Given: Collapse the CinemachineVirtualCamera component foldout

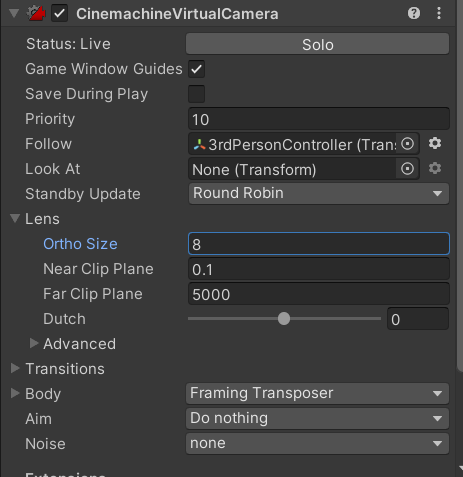Looking at the screenshot, I should pos(14,14).
